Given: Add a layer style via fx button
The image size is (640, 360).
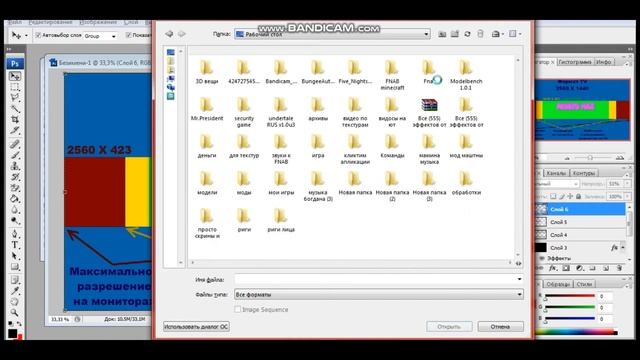Looking at the screenshot, I should point(552,268).
